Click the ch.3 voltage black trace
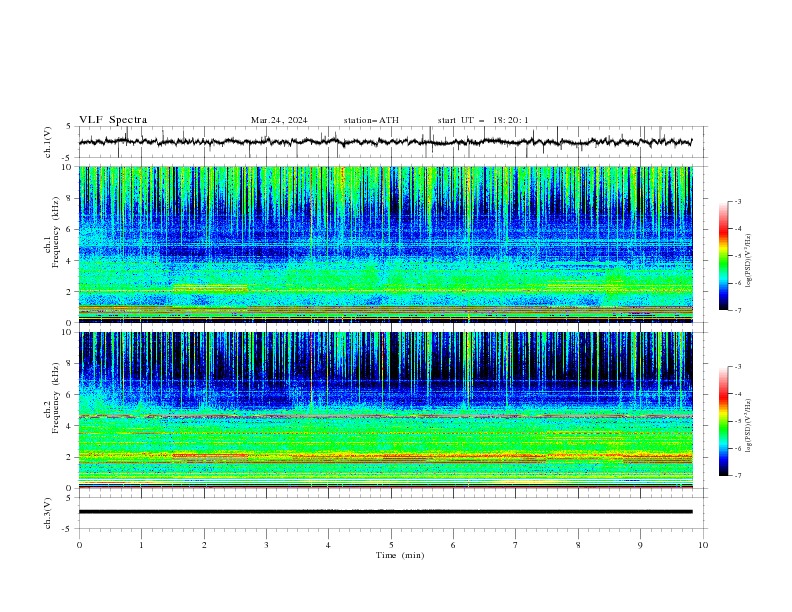 pyautogui.click(x=385, y=512)
